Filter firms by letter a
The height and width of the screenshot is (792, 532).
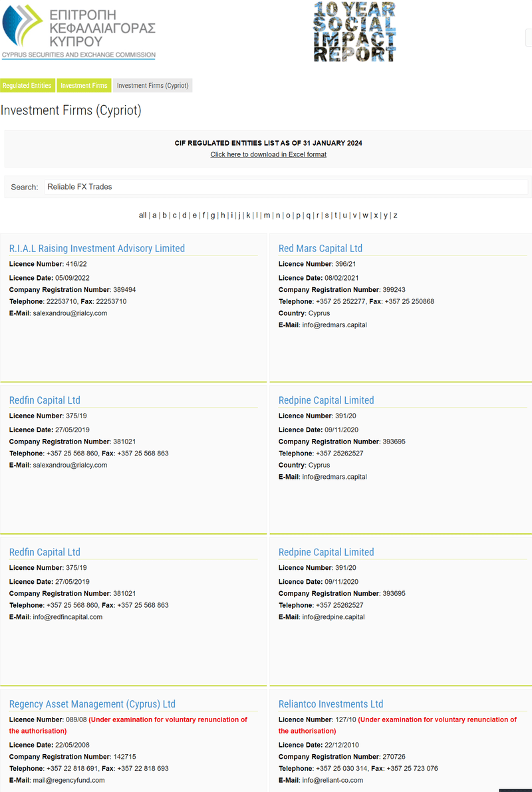click(154, 215)
